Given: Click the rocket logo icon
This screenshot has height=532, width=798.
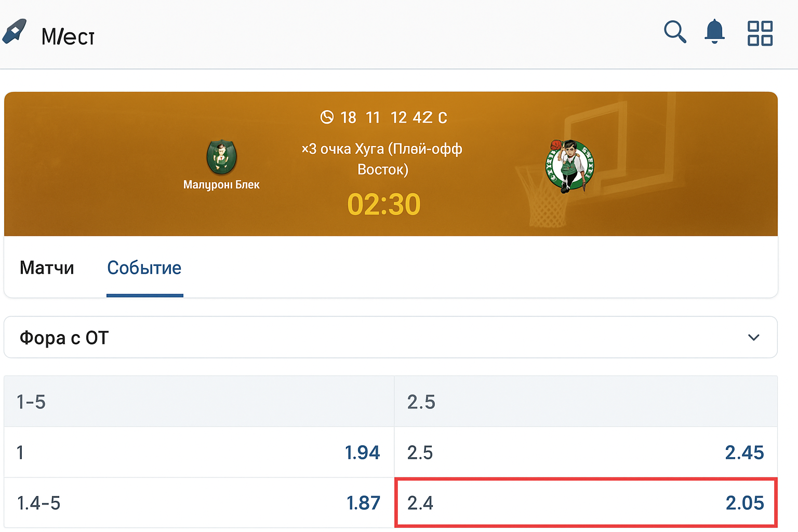Looking at the screenshot, I should [15, 32].
